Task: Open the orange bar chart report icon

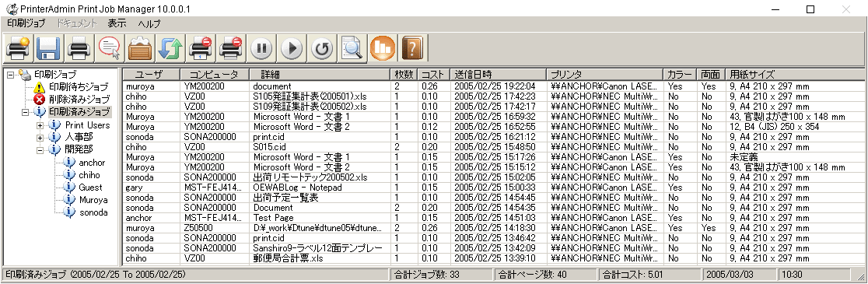Action: pos(382,48)
